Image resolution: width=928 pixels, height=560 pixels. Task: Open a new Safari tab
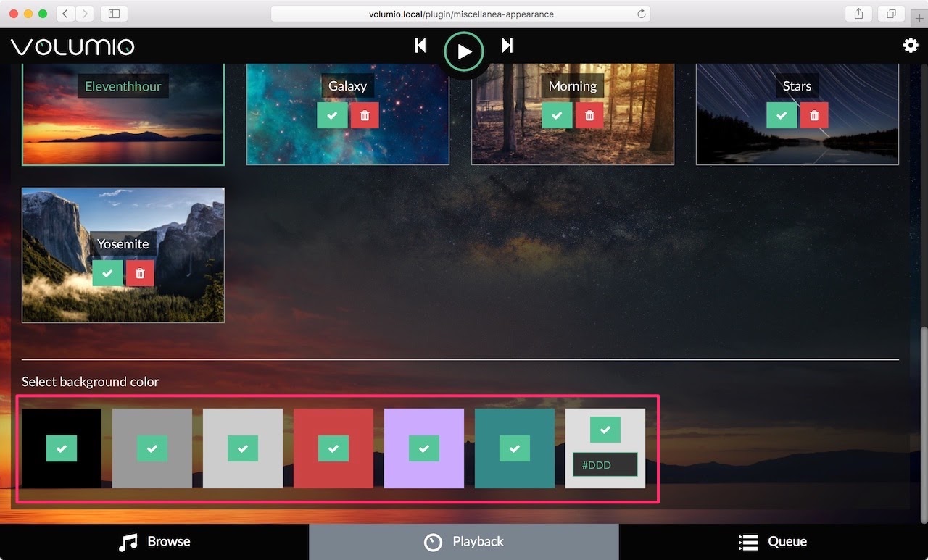(x=920, y=18)
